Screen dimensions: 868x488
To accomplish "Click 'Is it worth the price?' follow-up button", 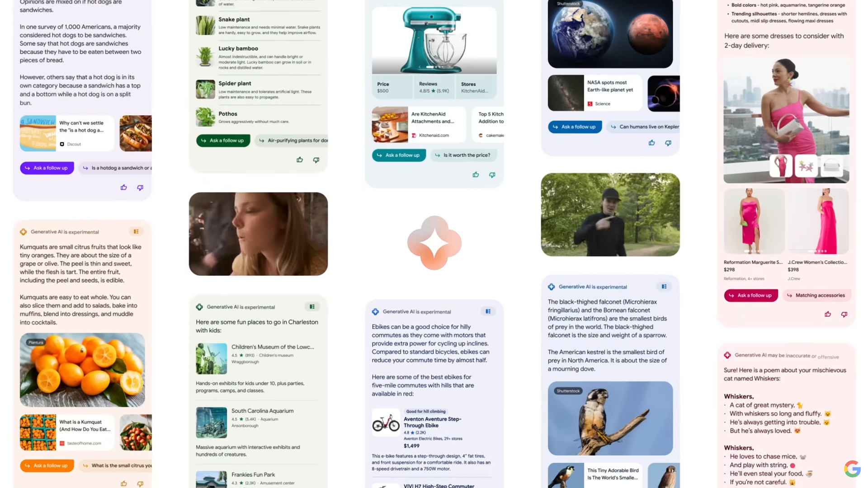I will (464, 155).
